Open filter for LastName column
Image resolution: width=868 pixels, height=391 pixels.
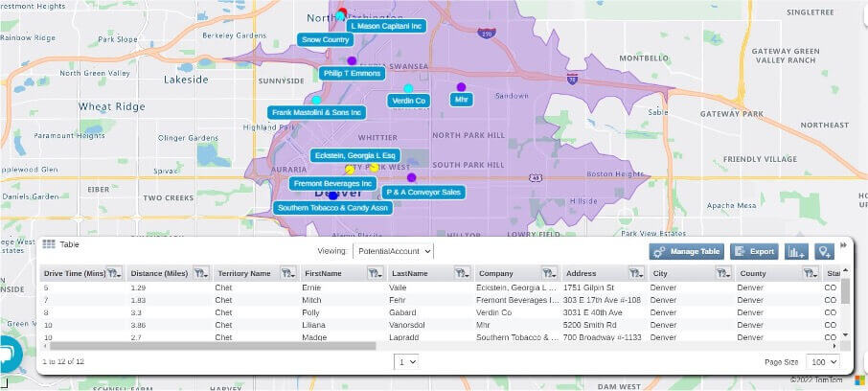coord(462,273)
